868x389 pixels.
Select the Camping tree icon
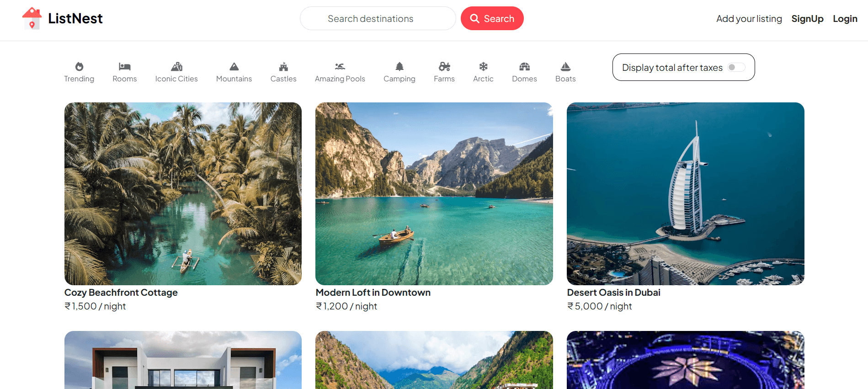coord(399,67)
